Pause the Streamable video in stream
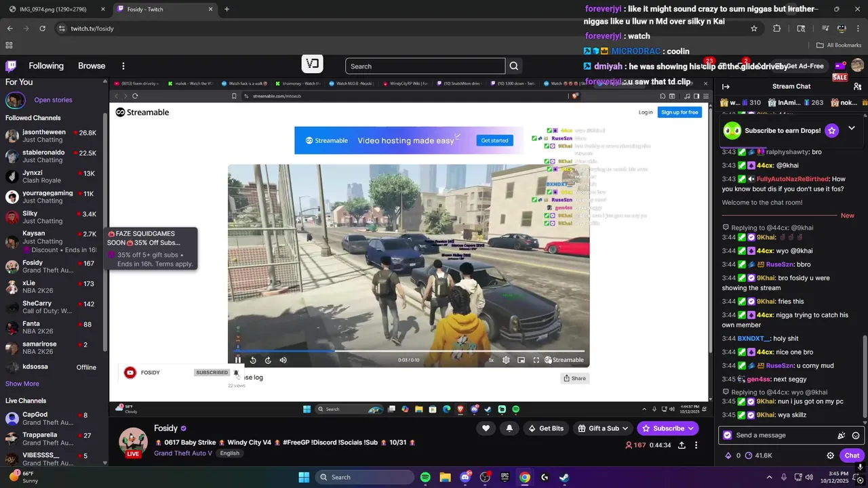Viewport: 868px width, 488px height. click(238, 360)
